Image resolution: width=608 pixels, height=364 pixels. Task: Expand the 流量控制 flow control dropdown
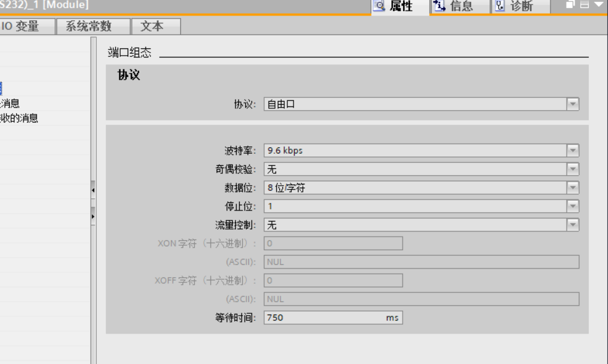(x=573, y=225)
